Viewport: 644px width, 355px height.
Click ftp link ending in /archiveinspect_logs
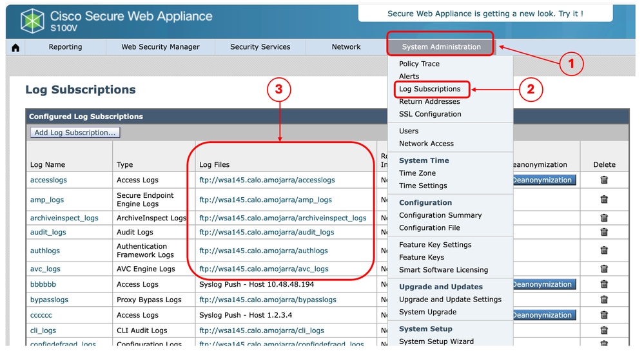point(282,218)
